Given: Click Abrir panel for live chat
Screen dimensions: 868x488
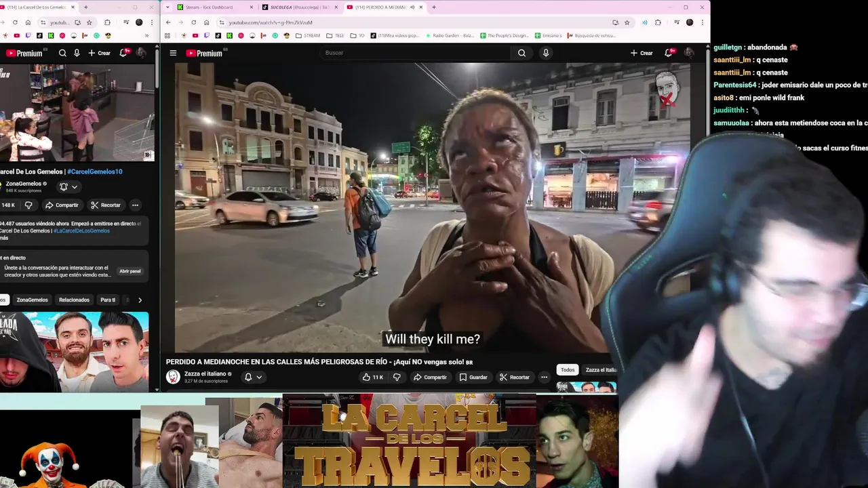Looking at the screenshot, I should pyautogui.click(x=130, y=271).
